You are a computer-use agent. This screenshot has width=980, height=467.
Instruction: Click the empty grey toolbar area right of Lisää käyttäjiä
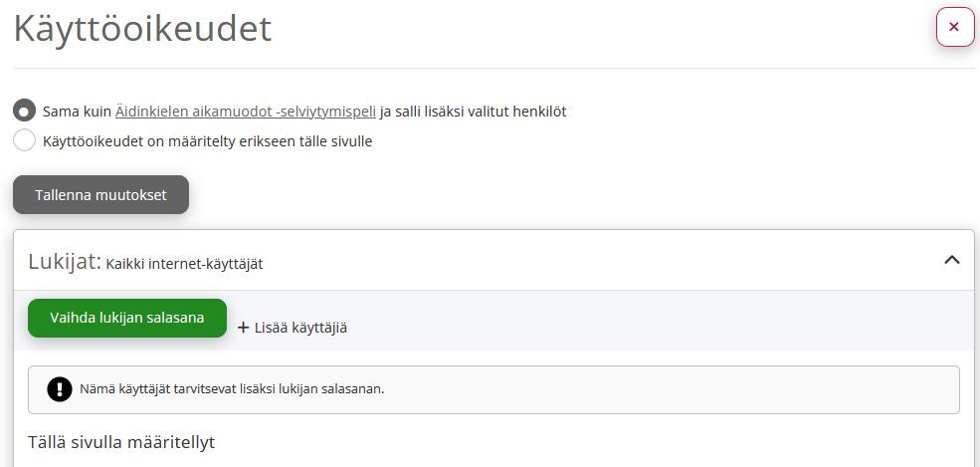click(657, 320)
